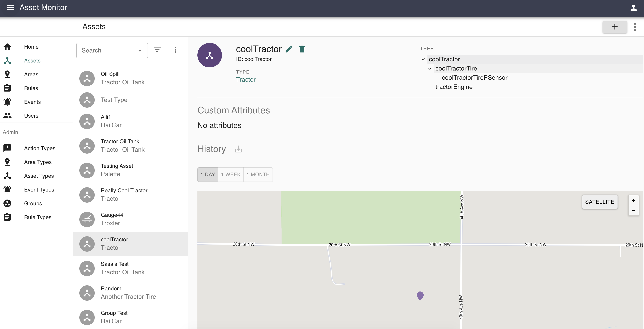Collapse the coolTractorTire tree node
This screenshot has height=329, width=644.
430,68
